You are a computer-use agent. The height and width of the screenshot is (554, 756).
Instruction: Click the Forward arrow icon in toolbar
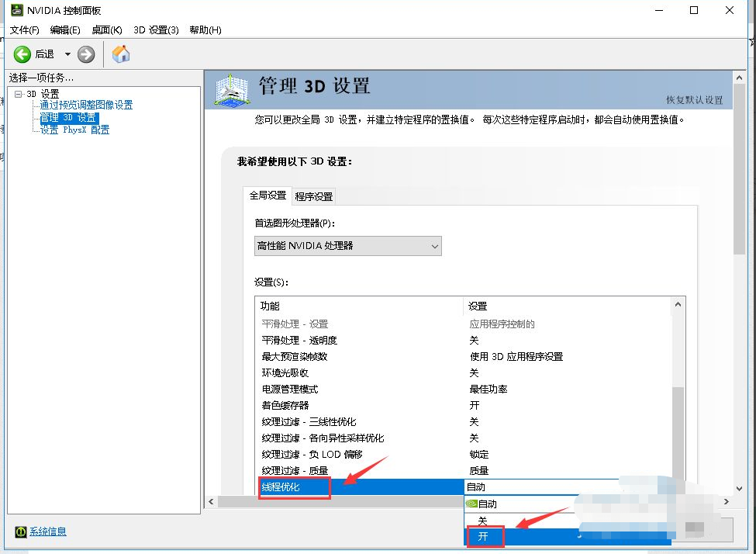[86, 54]
